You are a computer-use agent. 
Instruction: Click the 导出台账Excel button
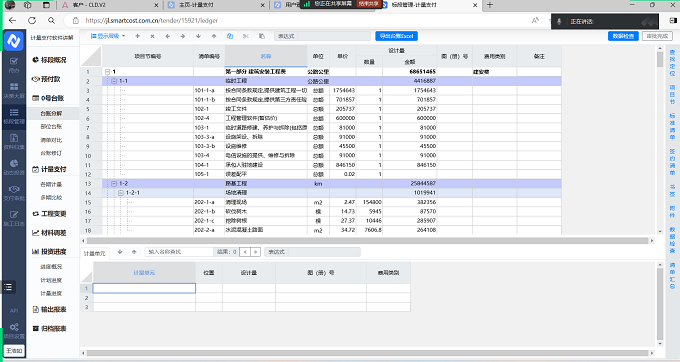396,36
